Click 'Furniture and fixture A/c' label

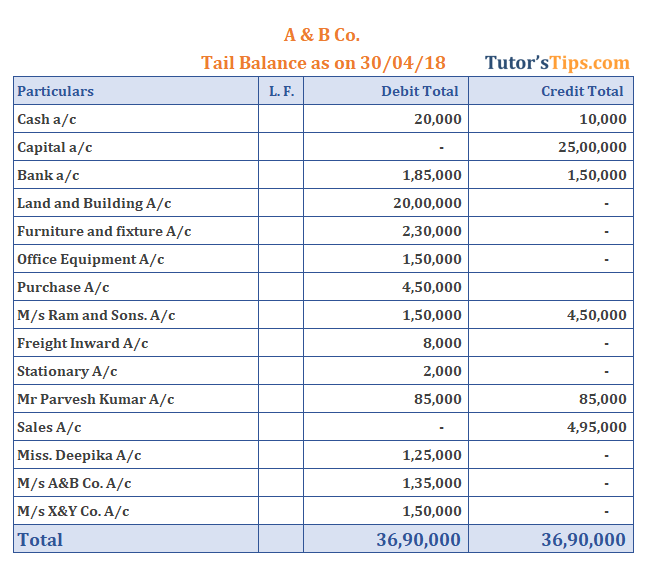[x=104, y=231]
